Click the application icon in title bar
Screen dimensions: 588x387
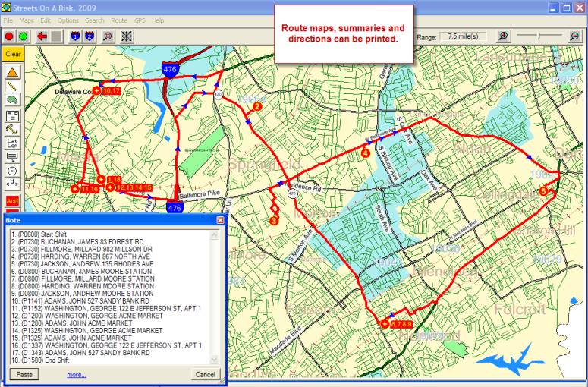click(6, 8)
